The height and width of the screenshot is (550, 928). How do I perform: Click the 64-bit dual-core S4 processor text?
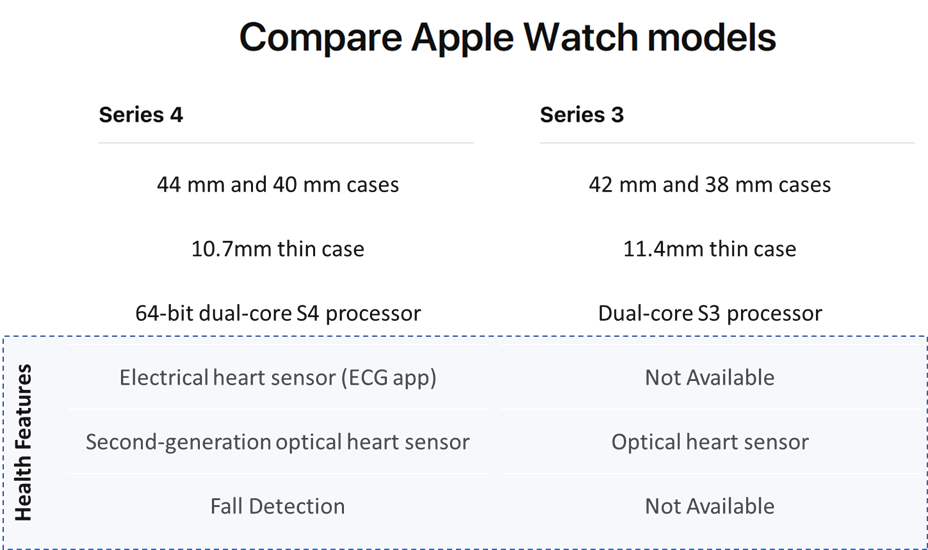point(278,313)
